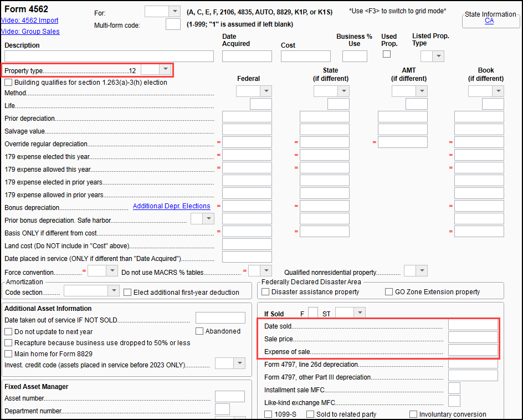
Task: Check Do not update to next year
Action: pos(8,332)
